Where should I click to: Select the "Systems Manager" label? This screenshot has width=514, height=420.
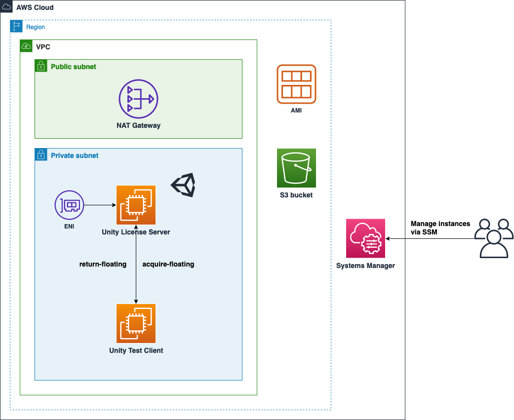click(365, 266)
